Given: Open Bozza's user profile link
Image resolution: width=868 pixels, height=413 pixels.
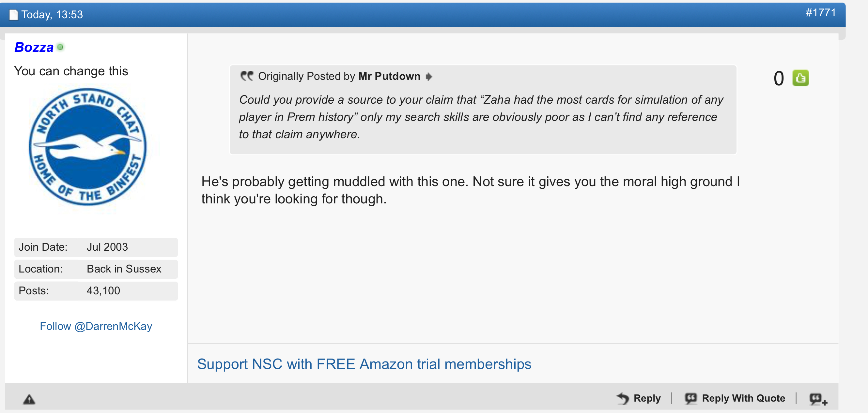Looking at the screenshot, I should (x=34, y=47).
